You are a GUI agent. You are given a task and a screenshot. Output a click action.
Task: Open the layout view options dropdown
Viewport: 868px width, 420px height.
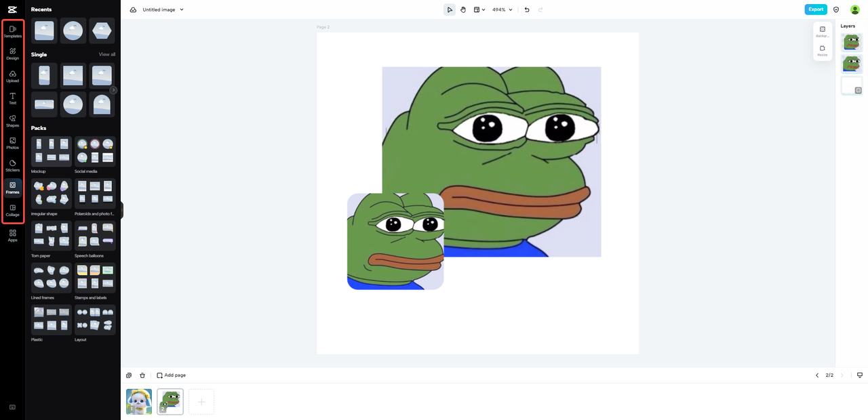click(x=479, y=9)
